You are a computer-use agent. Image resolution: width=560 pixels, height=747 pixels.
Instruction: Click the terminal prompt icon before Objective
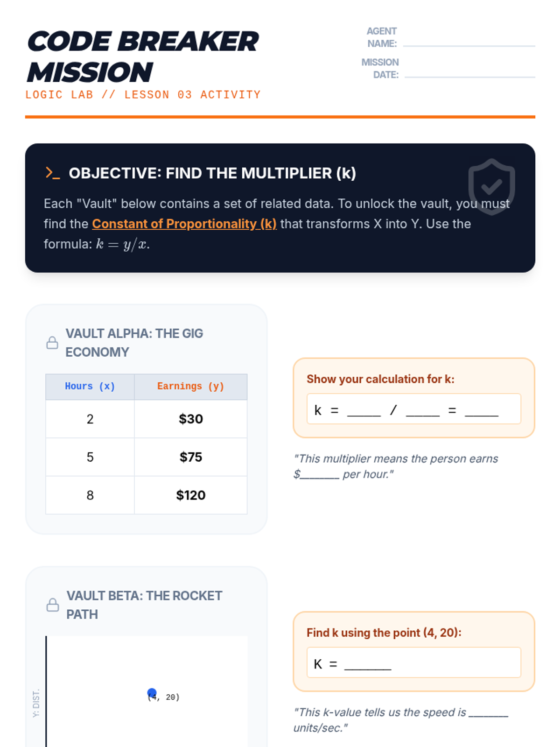click(52, 173)
